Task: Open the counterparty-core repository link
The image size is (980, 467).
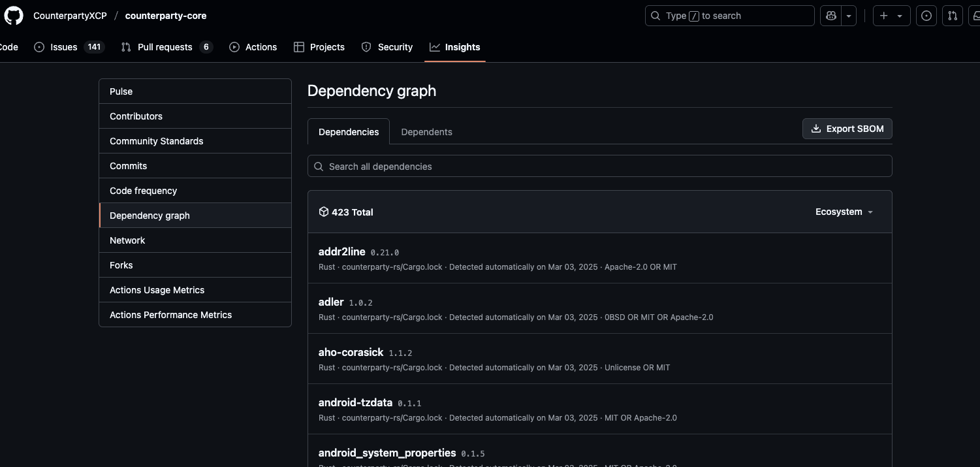Action: tap(166, 16)
